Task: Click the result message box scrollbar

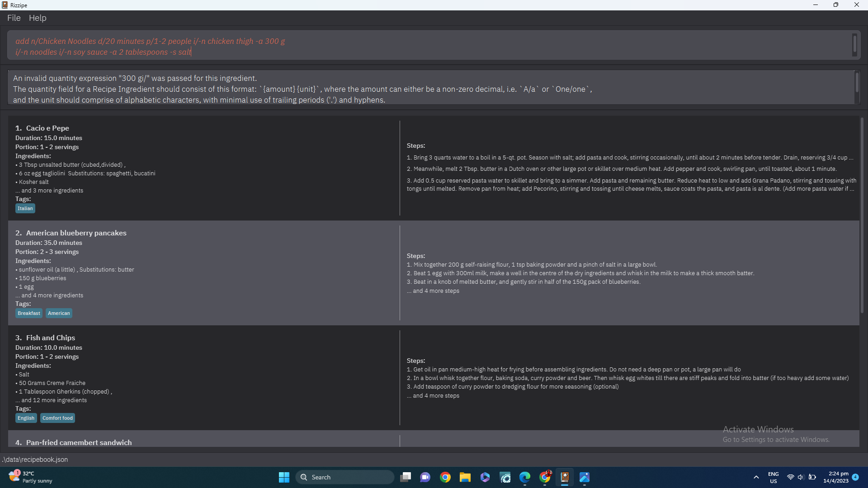Action: [857, 83]
